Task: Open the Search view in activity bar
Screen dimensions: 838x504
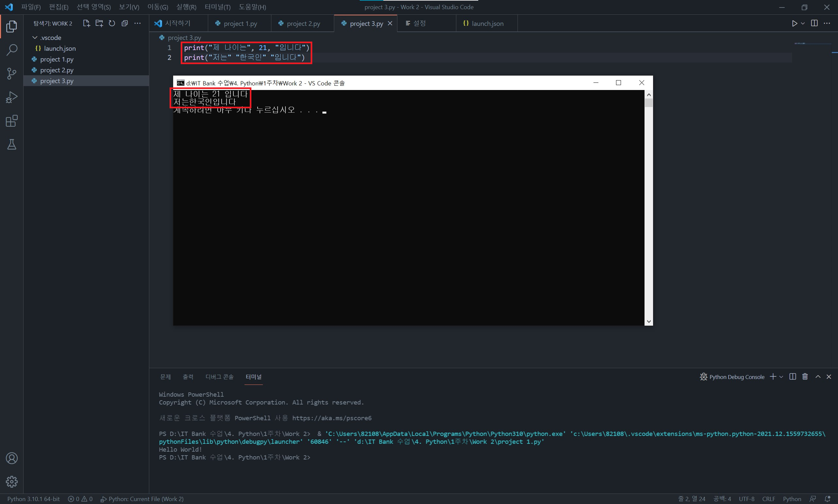Action: pos(11,50)
